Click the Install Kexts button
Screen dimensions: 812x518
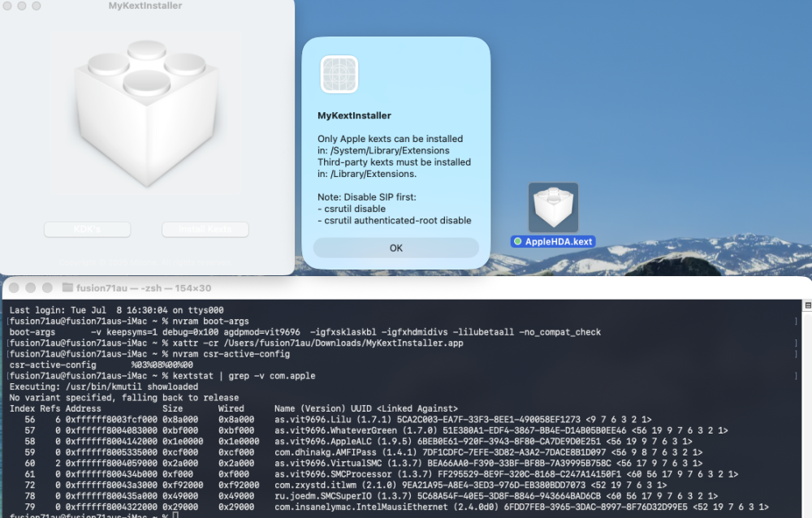tap(205, 229)
